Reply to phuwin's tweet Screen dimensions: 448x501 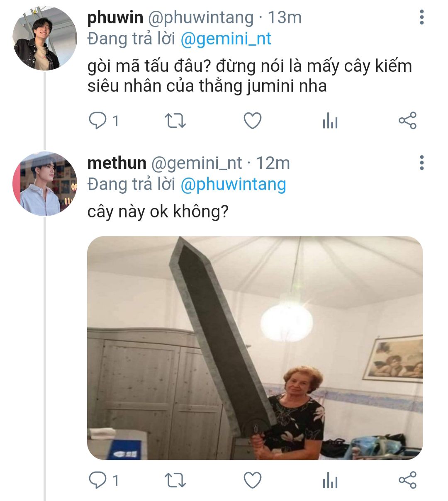(x=98, y=121)
